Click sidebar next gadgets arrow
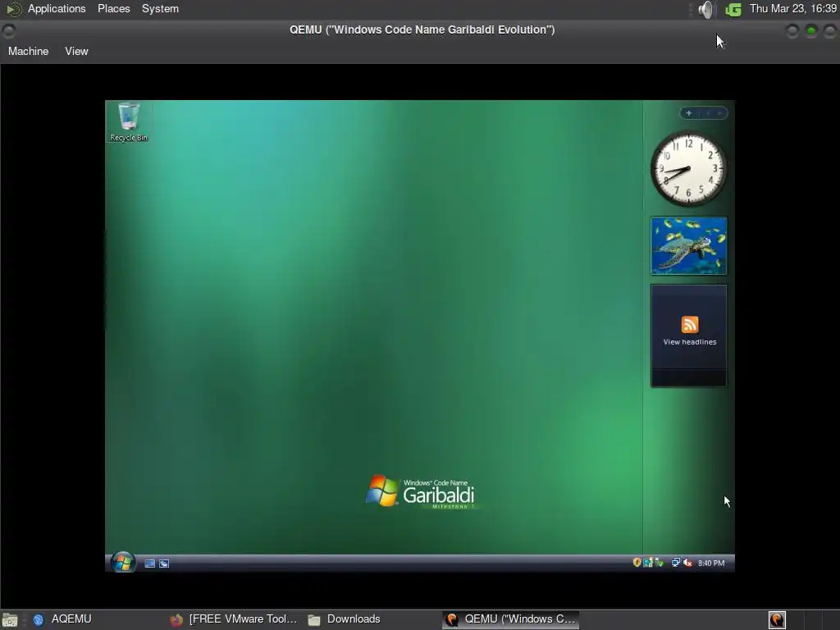This screenshot has height=630, width=840. [x=719, y=113]
